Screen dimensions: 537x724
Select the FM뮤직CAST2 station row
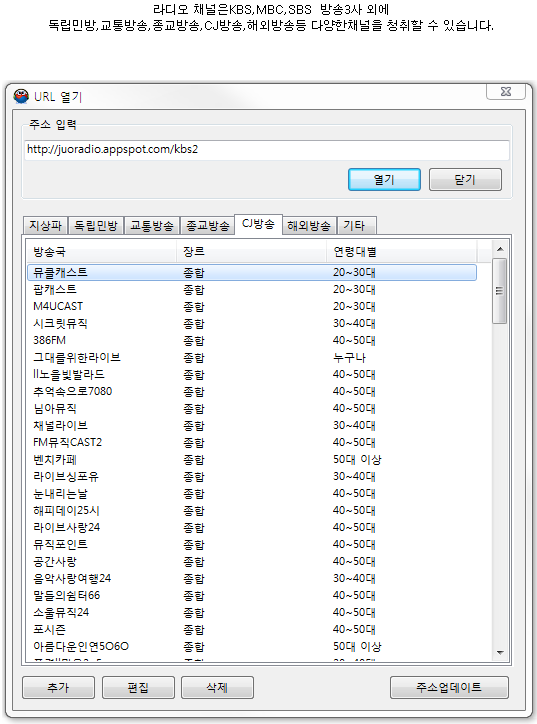point(252,443)
